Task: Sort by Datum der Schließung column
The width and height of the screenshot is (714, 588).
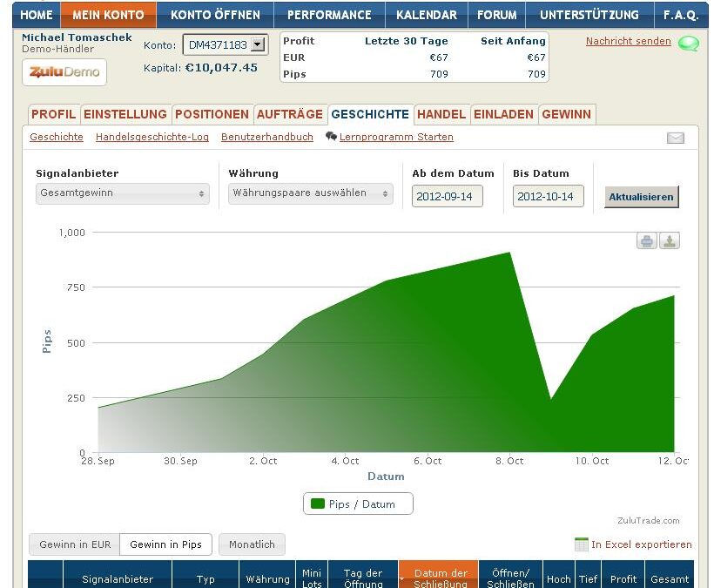Action: tap(441, 578)
